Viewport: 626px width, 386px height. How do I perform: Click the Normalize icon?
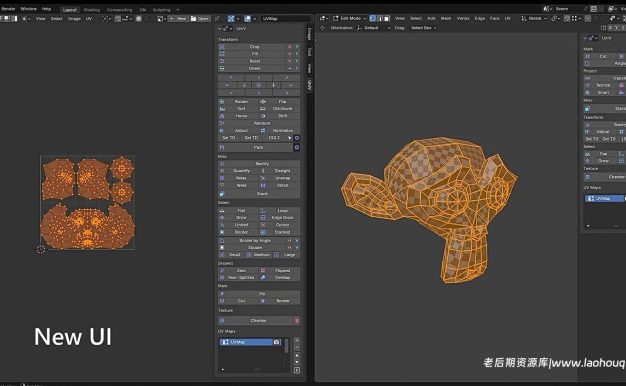point(263,131)
